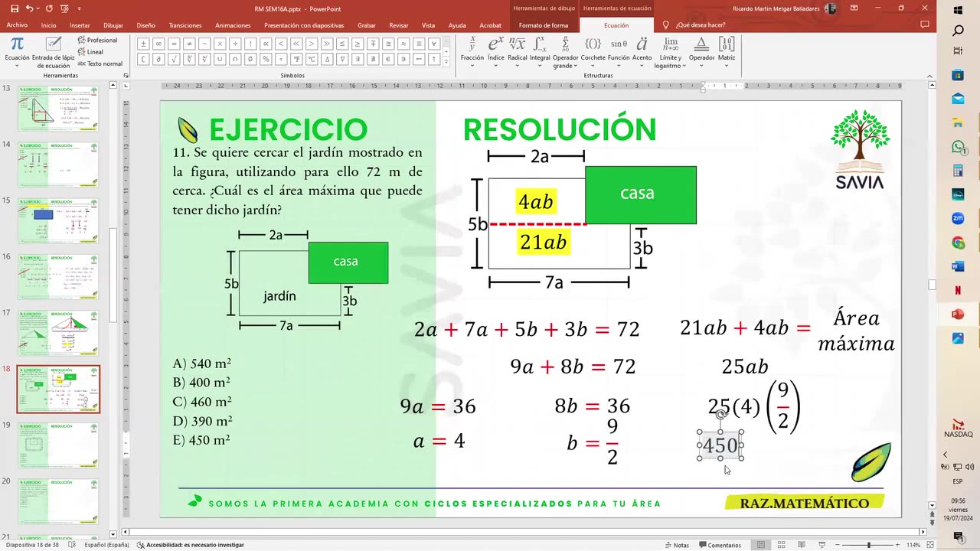Insert the not-equal symbol

(189, 44)
